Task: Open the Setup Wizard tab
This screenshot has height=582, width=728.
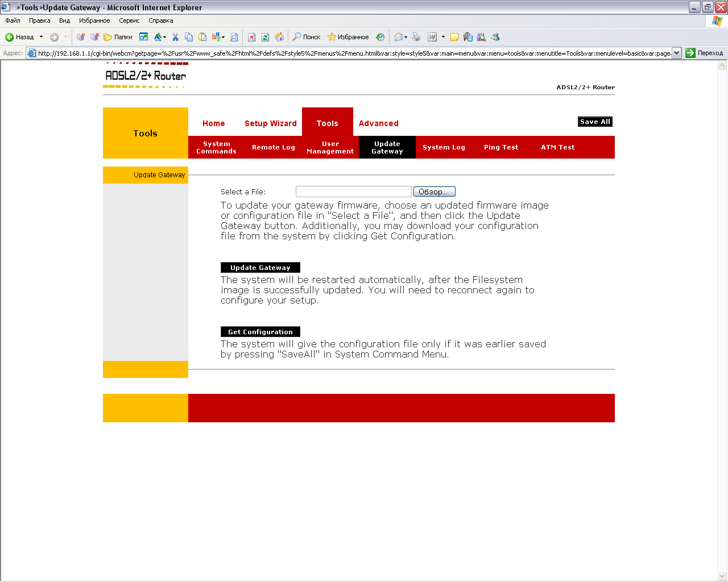Action: [271, 123]
